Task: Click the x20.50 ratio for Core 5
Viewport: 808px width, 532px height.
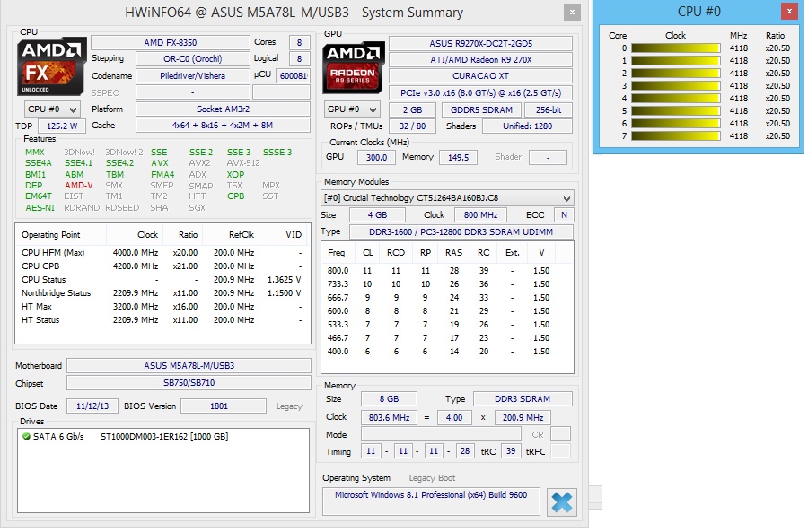Action: point(777,110)
